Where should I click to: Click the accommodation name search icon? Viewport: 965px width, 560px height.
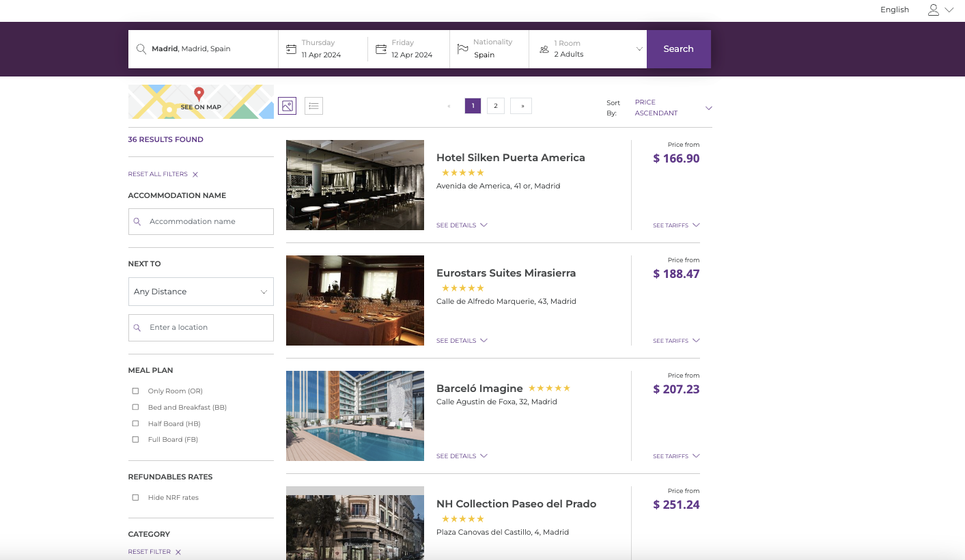point(137,222)
